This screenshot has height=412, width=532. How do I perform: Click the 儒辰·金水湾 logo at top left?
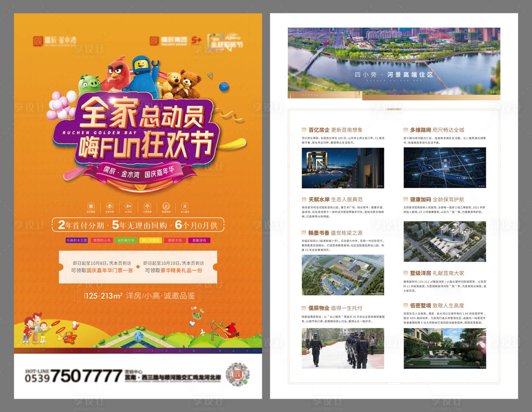(x=55, y=41)
